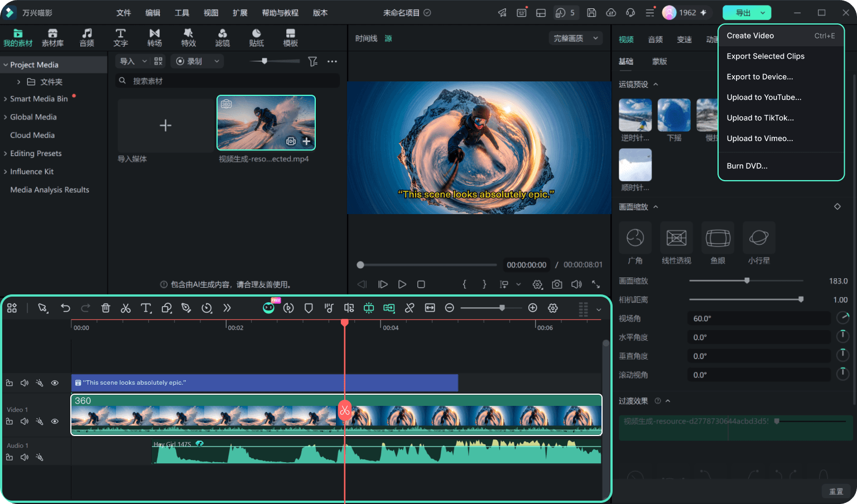Click the delete trash icon in timeline toolbar
857x504 pixels.
(x=105, y=308)
